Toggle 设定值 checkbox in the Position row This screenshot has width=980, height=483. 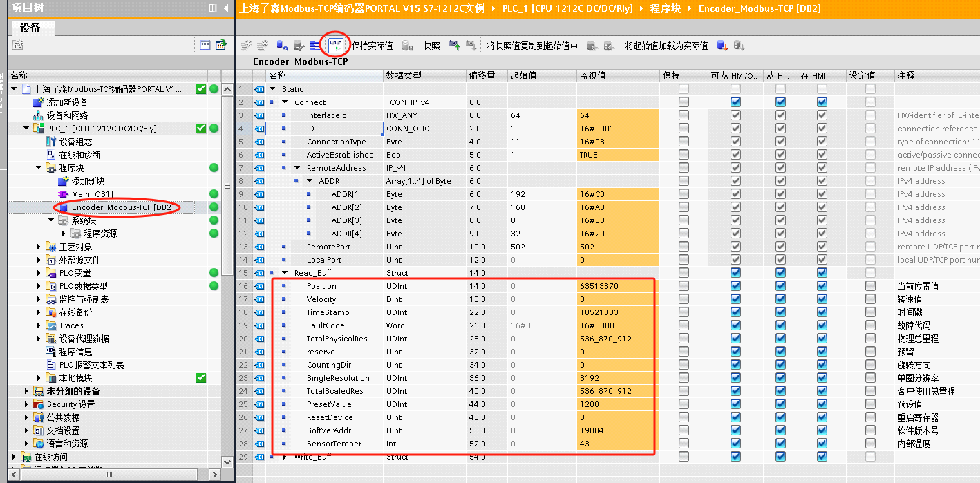tap(870, 286)
